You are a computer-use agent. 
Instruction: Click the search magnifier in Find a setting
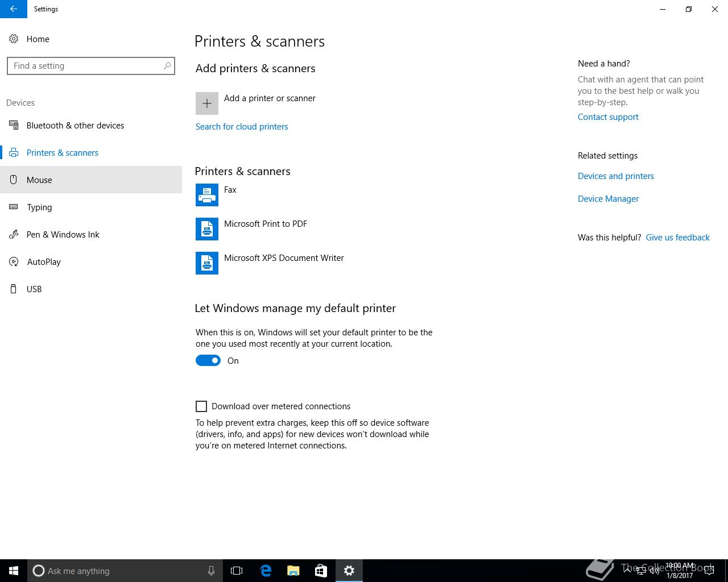(167, 66)
